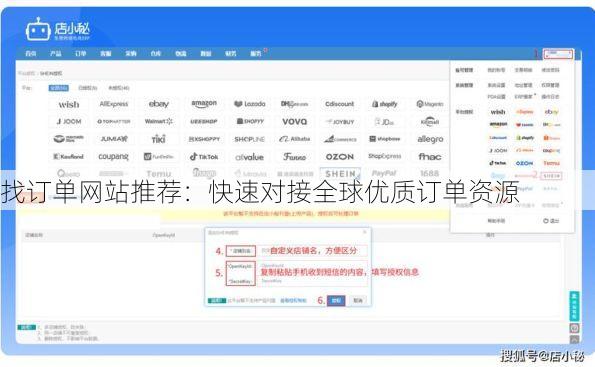The width and height of the screenshot is (595, 367).
Task: Select the UEESHOP platform logo
Action: pyautogui.click(x=204, y=121)
